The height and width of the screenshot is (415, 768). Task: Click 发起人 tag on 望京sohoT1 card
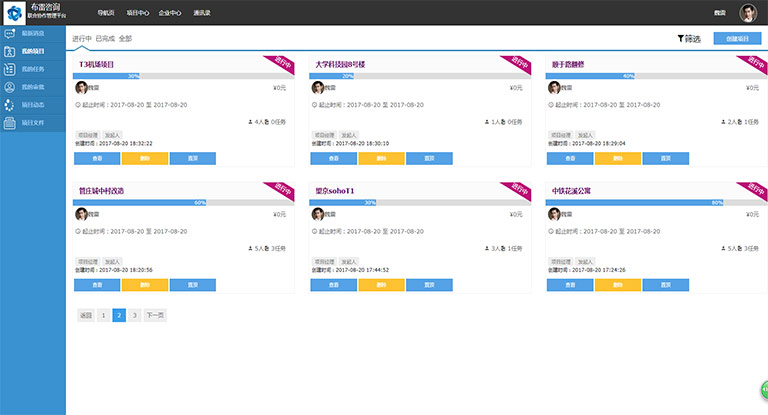(349, 262)
